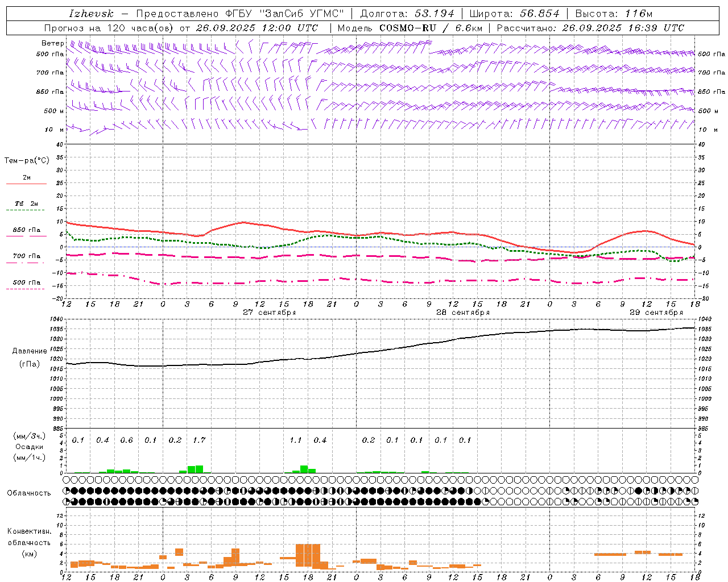Click the 'Облачность' cloud cover row label
The height and width of the screenshot is (582, 728).
click(29, 493)
